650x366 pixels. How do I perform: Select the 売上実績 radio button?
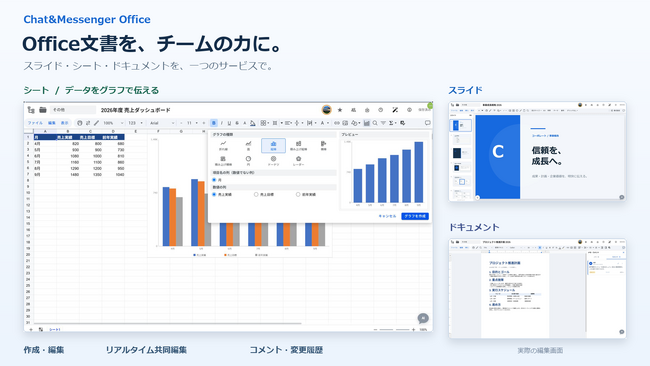[x=214, y=194]
